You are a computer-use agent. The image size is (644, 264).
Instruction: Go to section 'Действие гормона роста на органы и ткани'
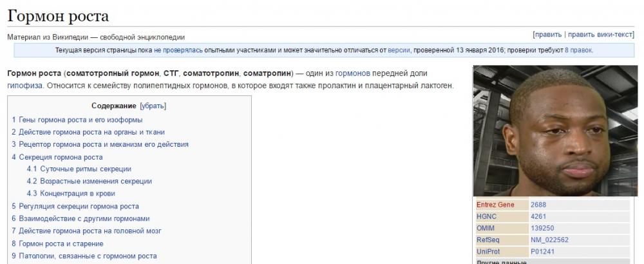coord(87,132)
